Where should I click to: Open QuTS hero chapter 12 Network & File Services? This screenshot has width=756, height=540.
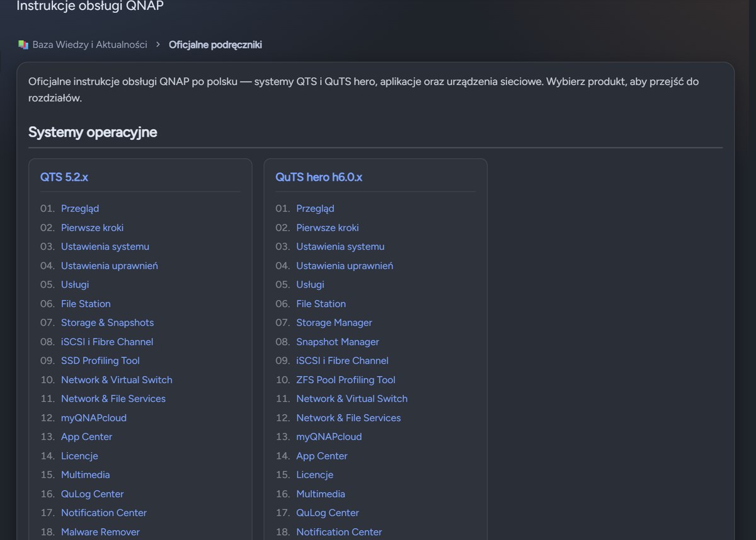point(348,418)
